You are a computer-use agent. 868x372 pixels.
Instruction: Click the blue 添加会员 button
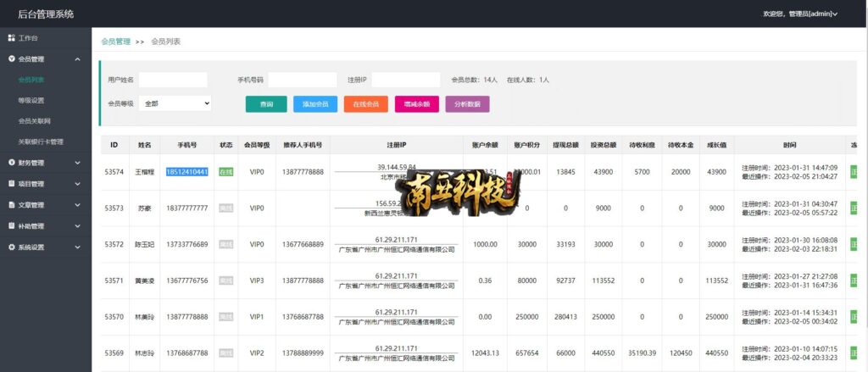[x=315, y=104]
